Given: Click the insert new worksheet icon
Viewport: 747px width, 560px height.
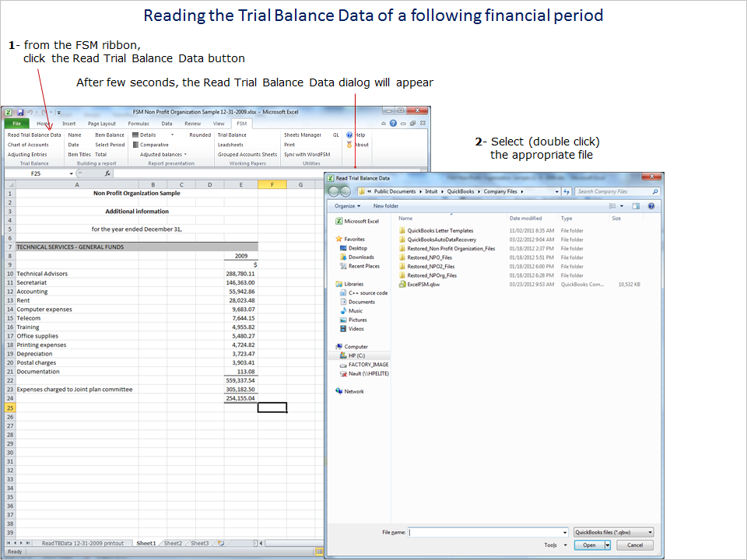Looking at the screenshot, I should tap(221, 544).
